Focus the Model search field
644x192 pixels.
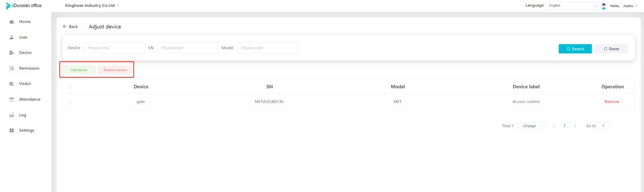(x=268, y=48)
